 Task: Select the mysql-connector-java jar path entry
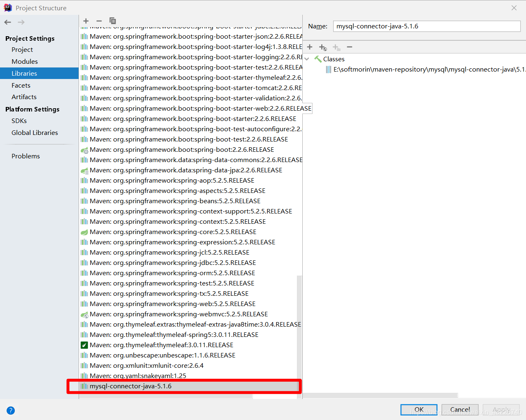tap(426, 70)
